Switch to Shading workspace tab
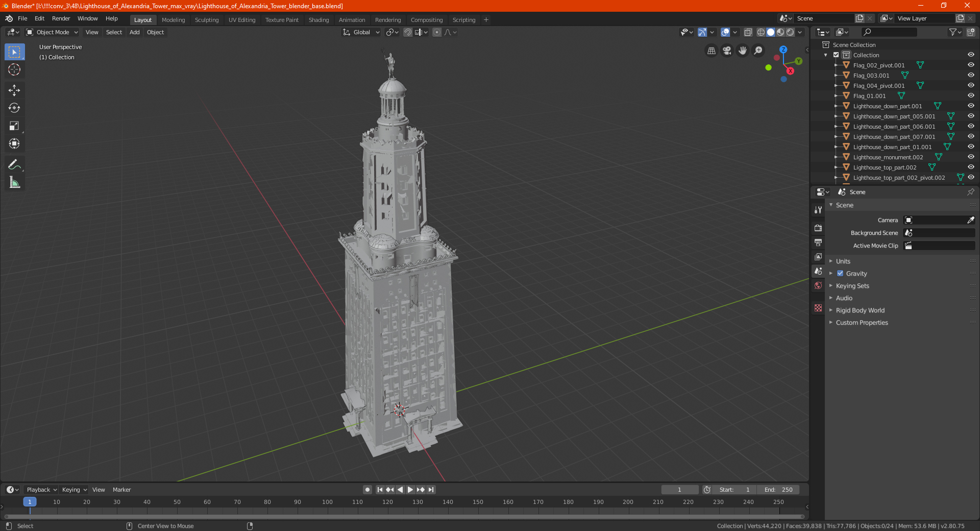This screenshot has height=531, width=980. (x=318, y=20)
